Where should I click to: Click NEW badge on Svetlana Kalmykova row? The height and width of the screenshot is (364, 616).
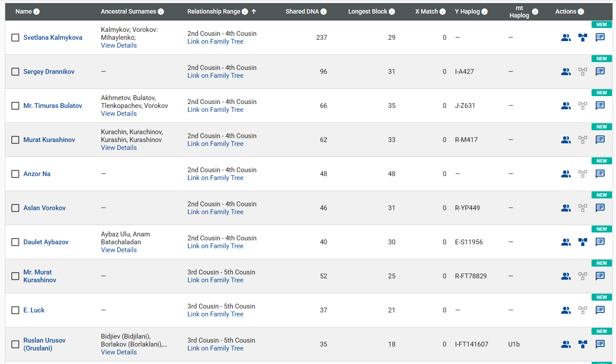pos(602,24)
